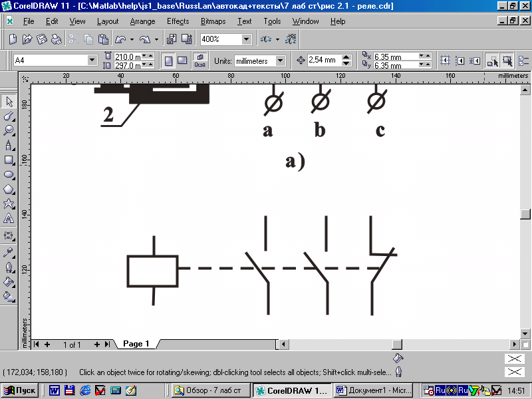
Task: Open the 400% zoom level dropdown
Action: click(247, 39)
